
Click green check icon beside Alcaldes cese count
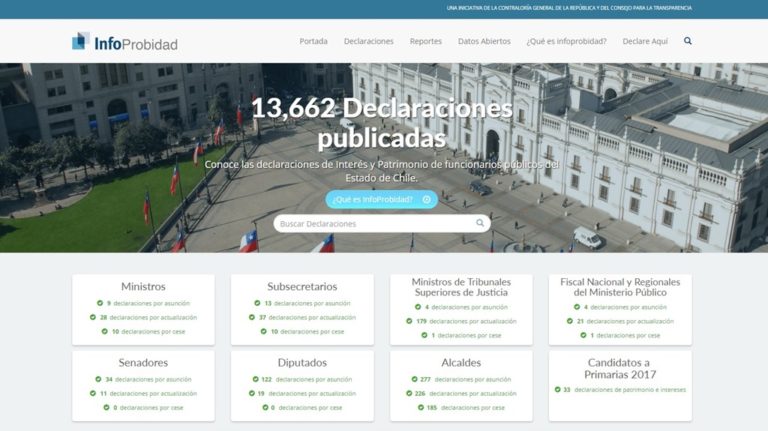pos(419,407)
